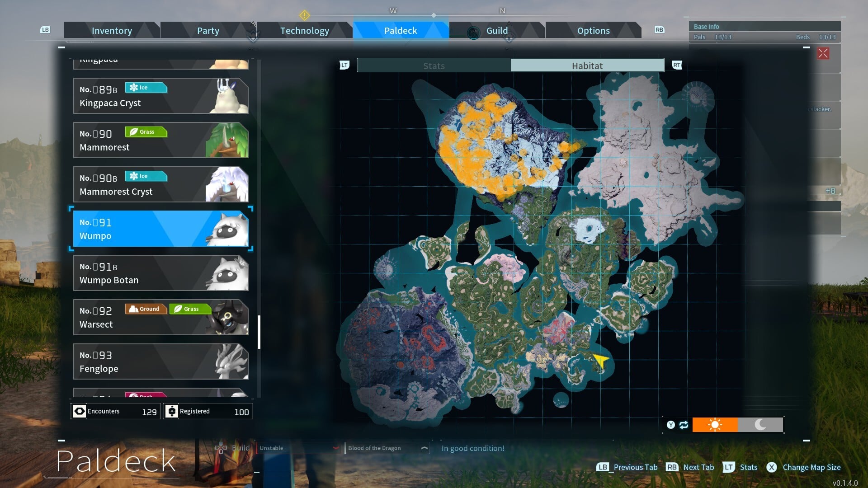Screen dimensions: 868x488
Task: Expand the Unstable status dropdown
Action: [335, 448]
